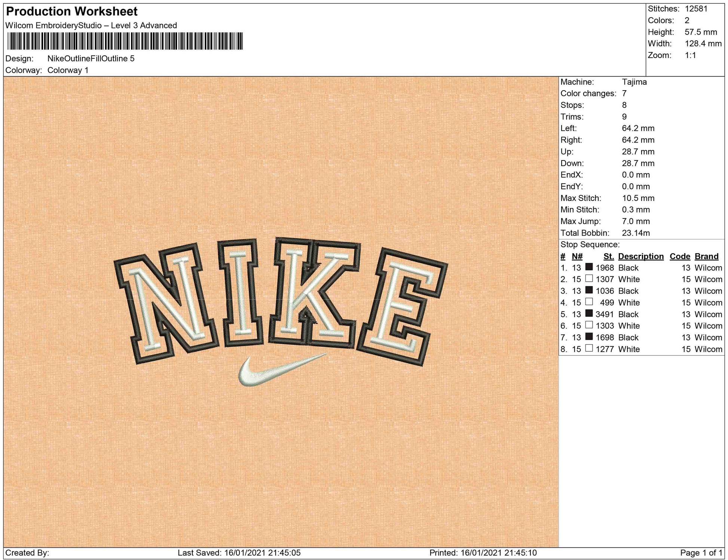Select black swatch in stop row 5

[x=589, y=313]
